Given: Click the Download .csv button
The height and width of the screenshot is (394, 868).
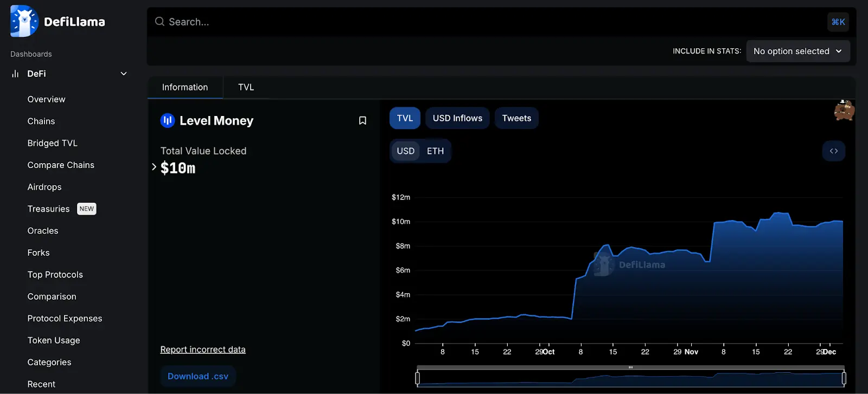Looking at the screenshot, I should click(198, 376).
